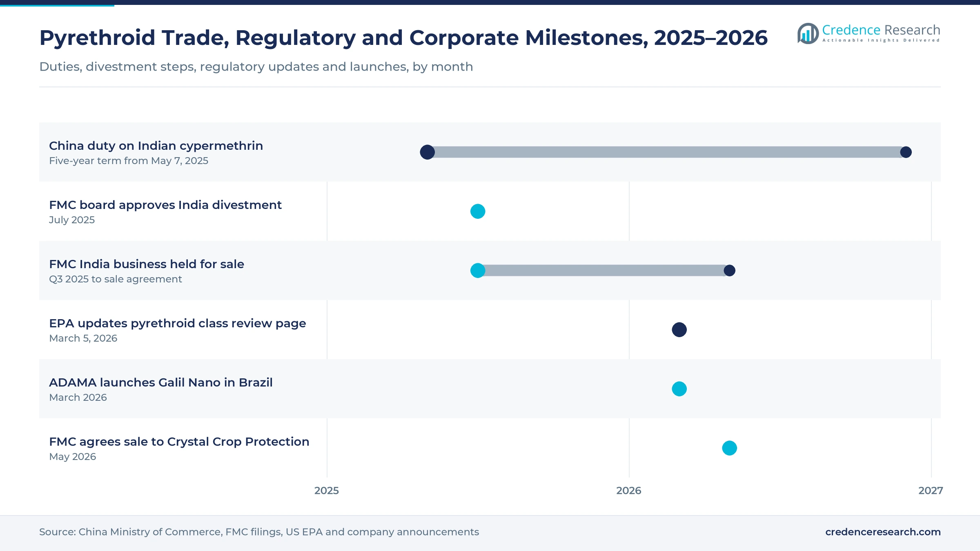Click 'ADAMA launches Galil Nano in Brazil' label
Image resolution: width=980 pixels, height=551 pixels.
tap(161, 382)
